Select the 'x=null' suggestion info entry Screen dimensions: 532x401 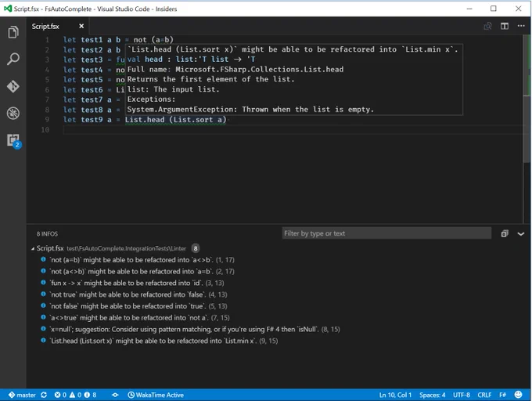pyautogui.click(x=195, y=329)
